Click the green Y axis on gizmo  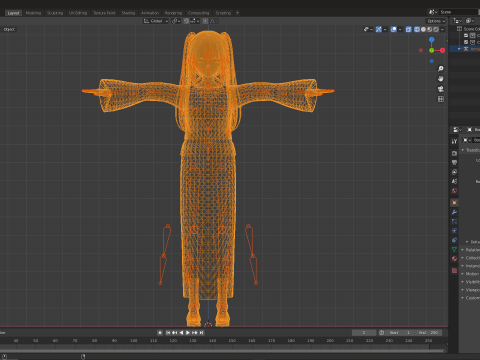click(x=432, y=50)
